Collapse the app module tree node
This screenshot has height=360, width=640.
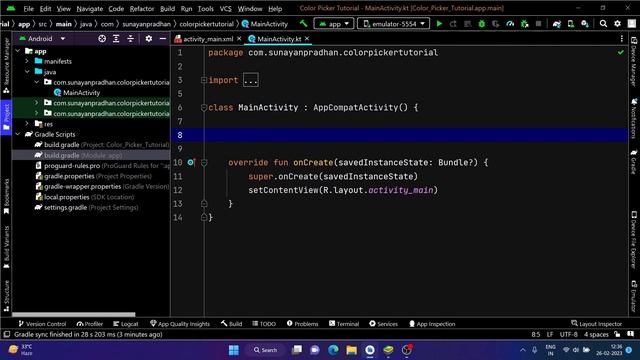[x=18, y=51]
